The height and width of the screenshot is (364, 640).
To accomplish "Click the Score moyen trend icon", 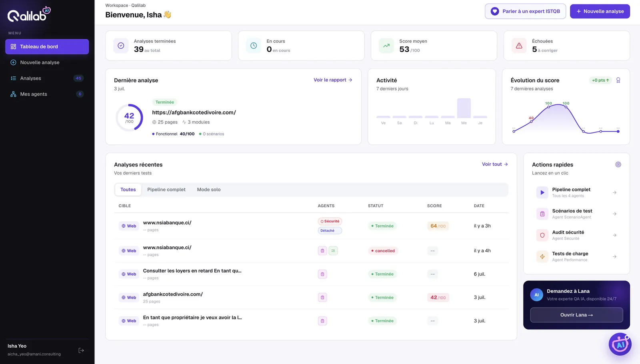I will (x=386, y=46).
